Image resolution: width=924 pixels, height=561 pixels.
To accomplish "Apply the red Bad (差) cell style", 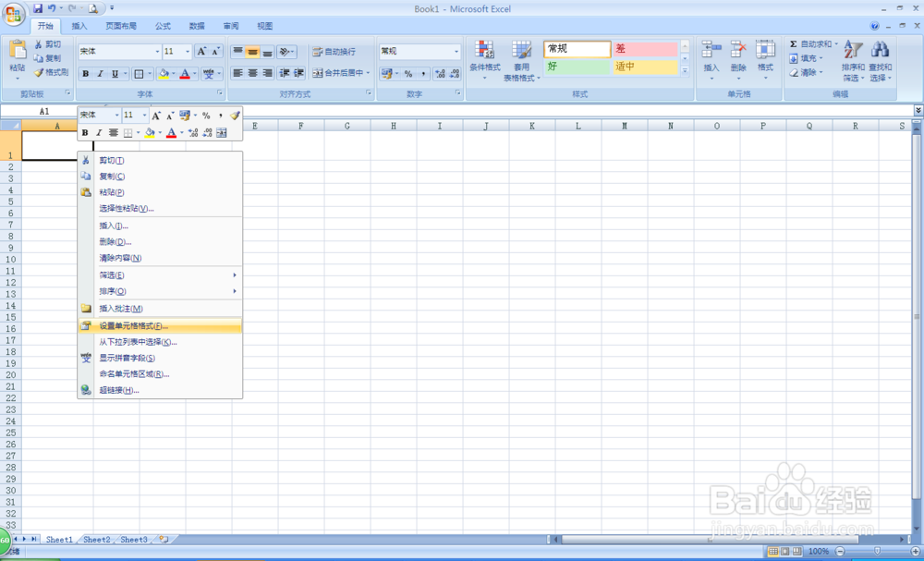I will (645, 49).
